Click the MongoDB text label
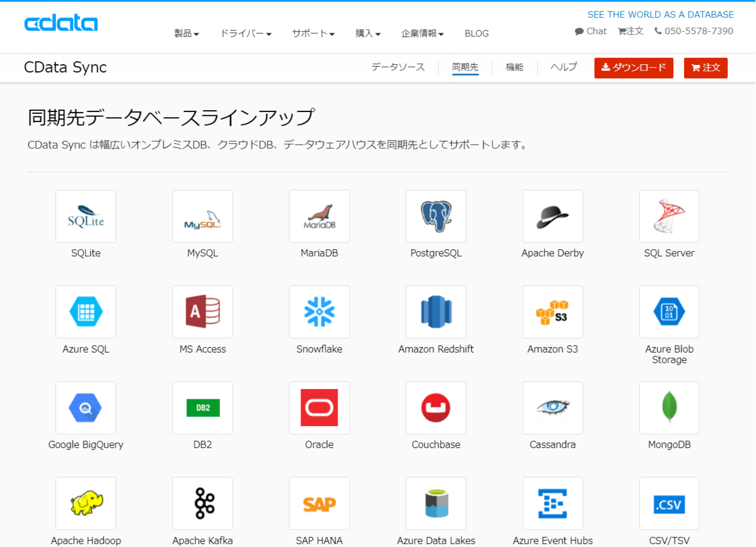This screenshot has width=756, height=547. (x=669, y=444)
